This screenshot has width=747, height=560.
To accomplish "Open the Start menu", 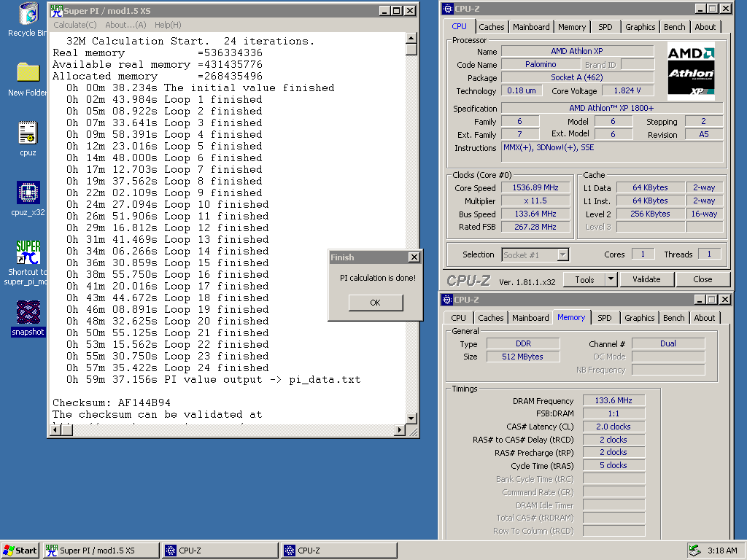I will tap(20, 551).
